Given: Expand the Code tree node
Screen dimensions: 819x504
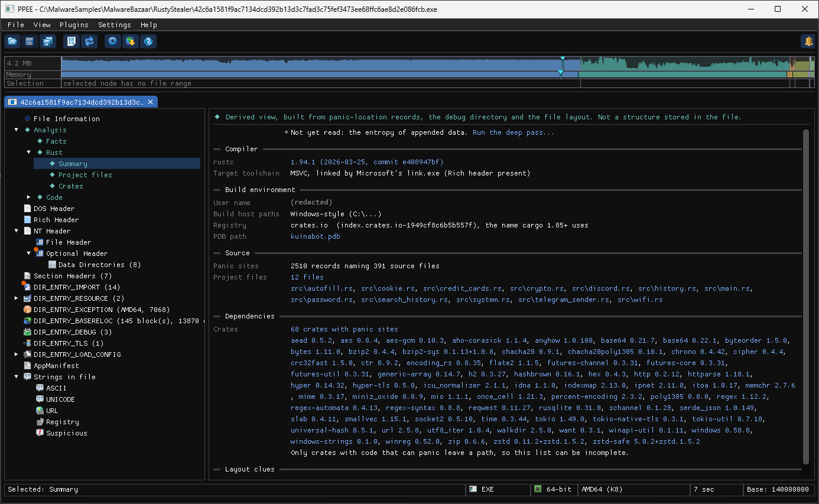Looking at the screenshot, I should [29, 197].
